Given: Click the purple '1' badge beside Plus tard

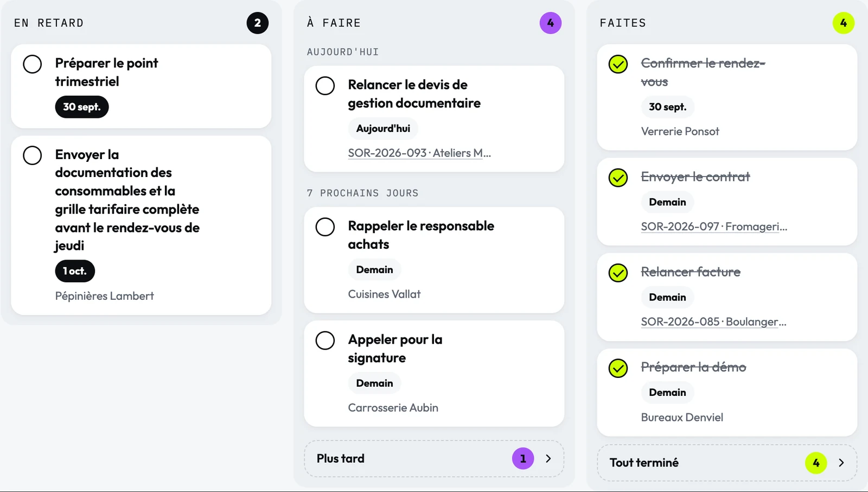Looking at the screenshot, I should click(523, 459).
